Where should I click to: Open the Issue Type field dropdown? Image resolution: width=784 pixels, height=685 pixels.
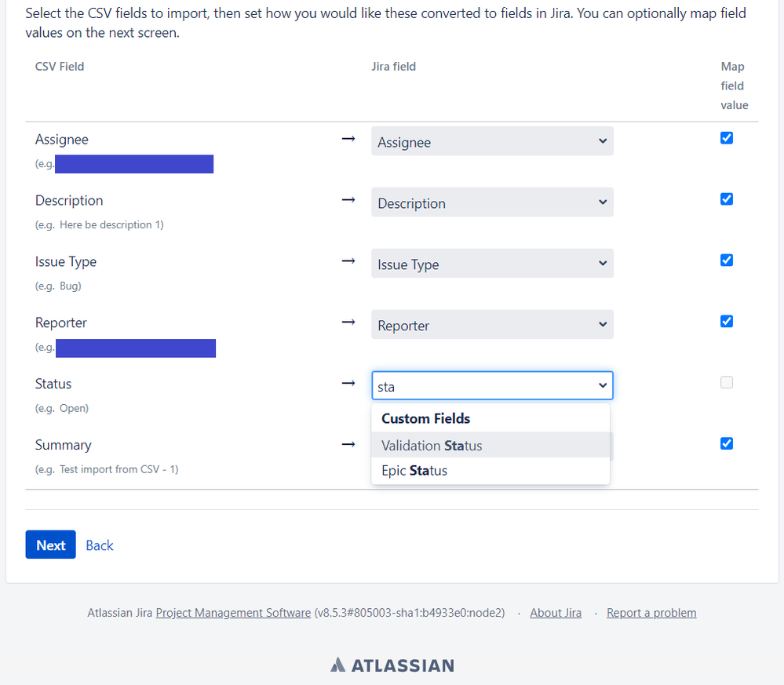[x=492, y=263]
